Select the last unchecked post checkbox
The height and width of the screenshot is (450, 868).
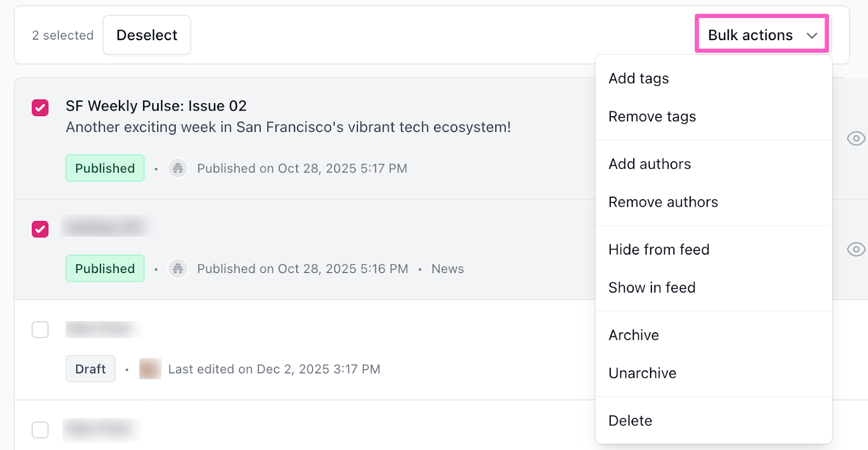[40, 430]
